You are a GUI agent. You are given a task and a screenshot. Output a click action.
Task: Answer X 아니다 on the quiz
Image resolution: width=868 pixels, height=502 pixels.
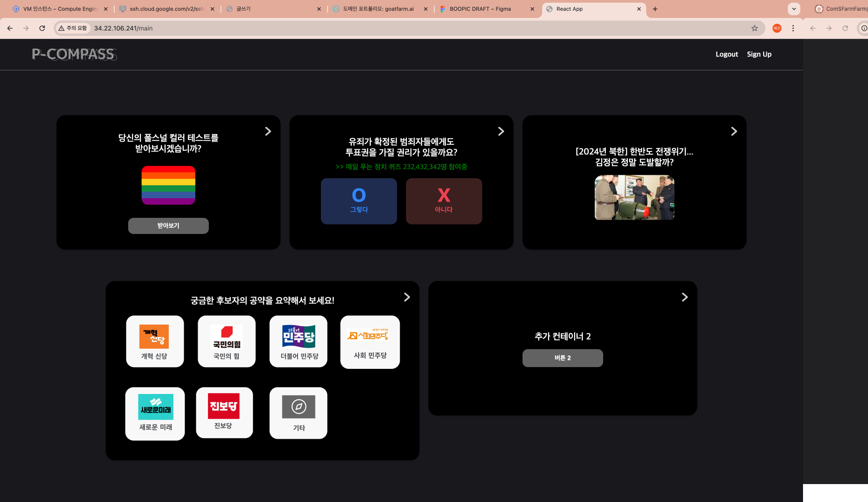pyautogui.click(x=444, y=201)
